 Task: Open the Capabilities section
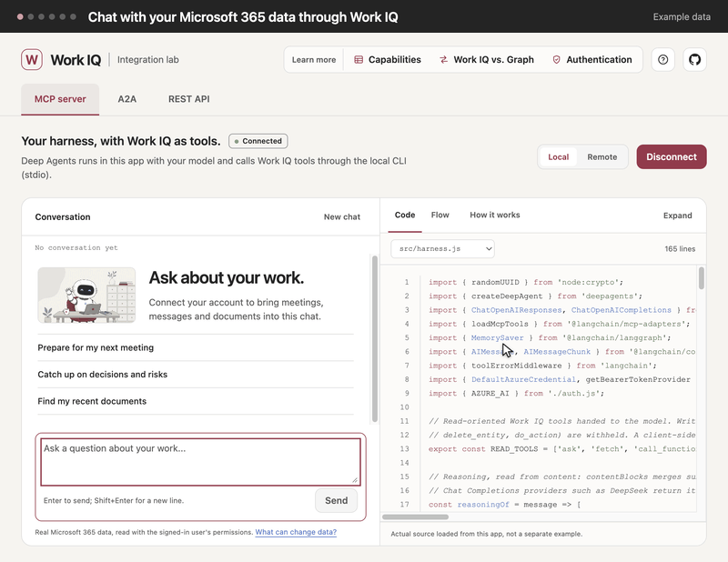point(388,59)
